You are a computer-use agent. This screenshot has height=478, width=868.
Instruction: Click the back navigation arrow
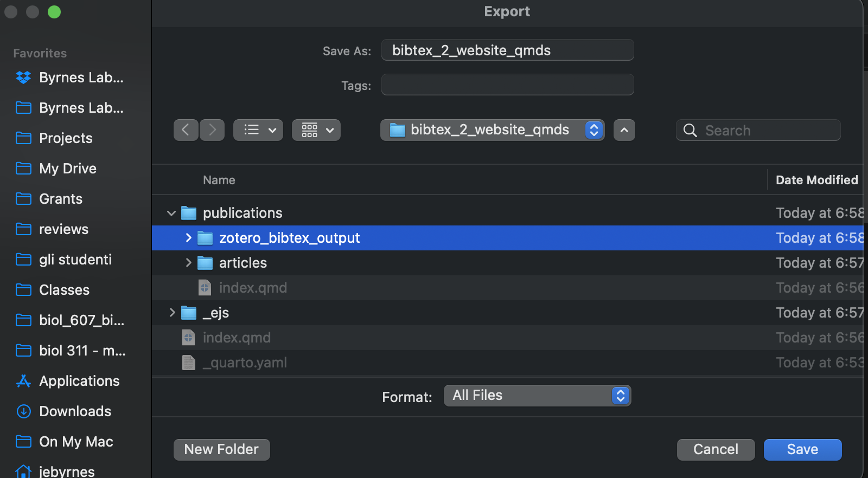[186, 130]
